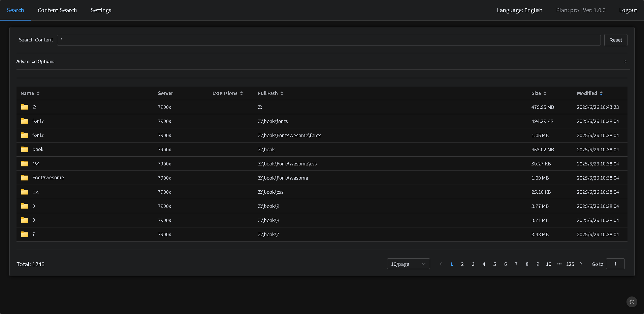Click the sort arrows on the Name column
Viewport: 644px width, 314px height.
coord(38,93)
